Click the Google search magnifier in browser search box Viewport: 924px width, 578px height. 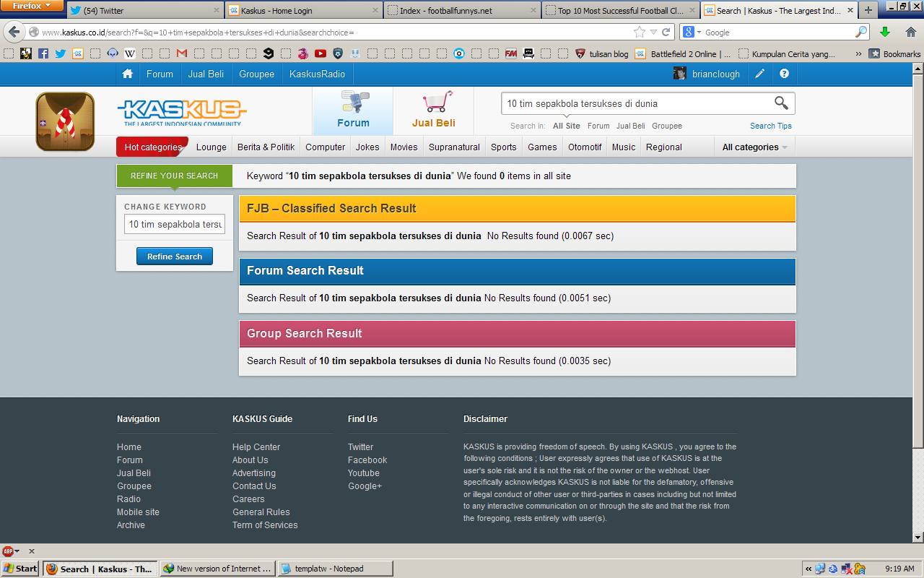pyautogui.click(x=861, y=32)
